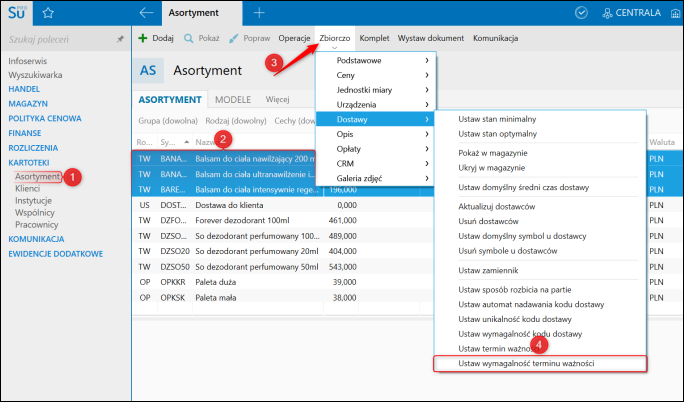Choose Ustaw stan minimalny
The image size is (684, 402).
pos(497,119)
